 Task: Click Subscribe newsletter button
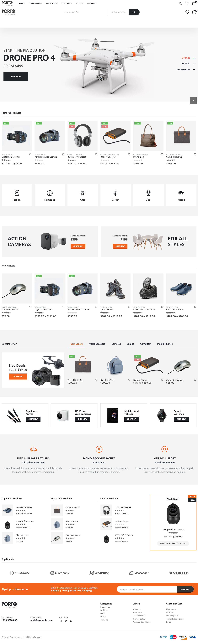(185, 589)
